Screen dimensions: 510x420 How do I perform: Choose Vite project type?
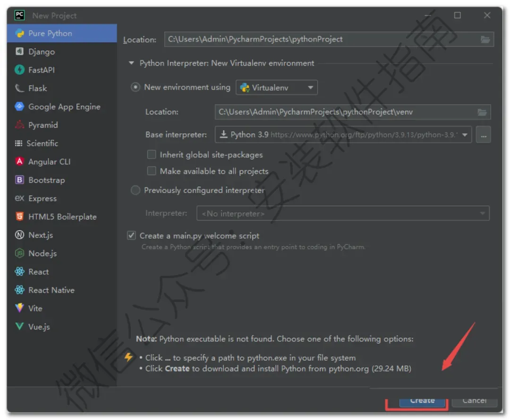(x=62, y=308)
